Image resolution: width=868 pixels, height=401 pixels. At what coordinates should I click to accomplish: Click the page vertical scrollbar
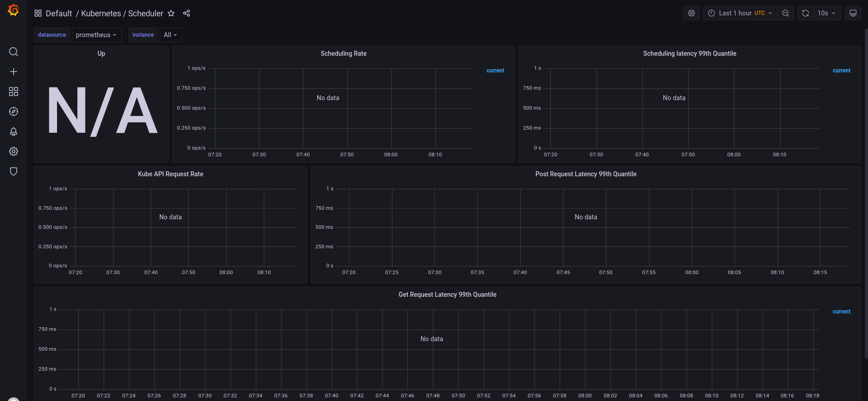(866, 193)
